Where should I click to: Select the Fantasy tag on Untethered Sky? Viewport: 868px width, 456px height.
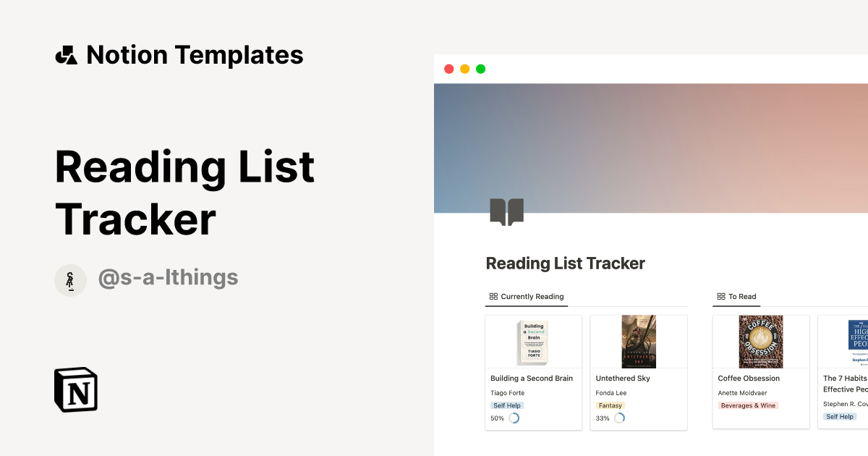(610, 405)
